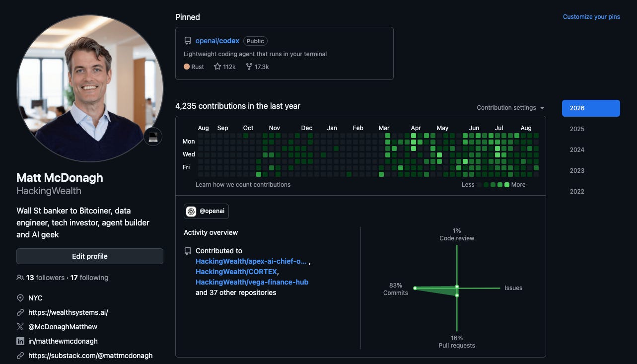
Task: Click the Mon row label in contribution graph
Action: pyautogui.click(x=189, y=142)
